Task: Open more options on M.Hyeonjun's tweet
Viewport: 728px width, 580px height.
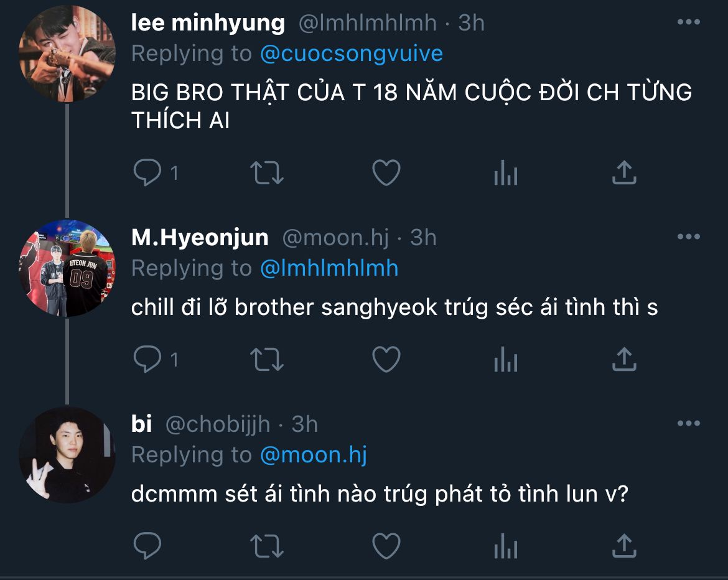Action: pyautogui.click(x=688, y=237)
